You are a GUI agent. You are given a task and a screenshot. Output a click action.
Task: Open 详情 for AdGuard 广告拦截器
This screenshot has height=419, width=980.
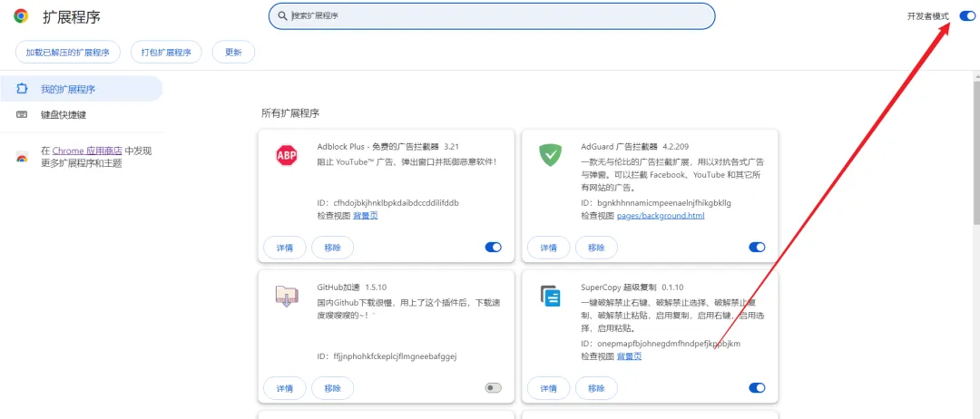coord(549,248)
